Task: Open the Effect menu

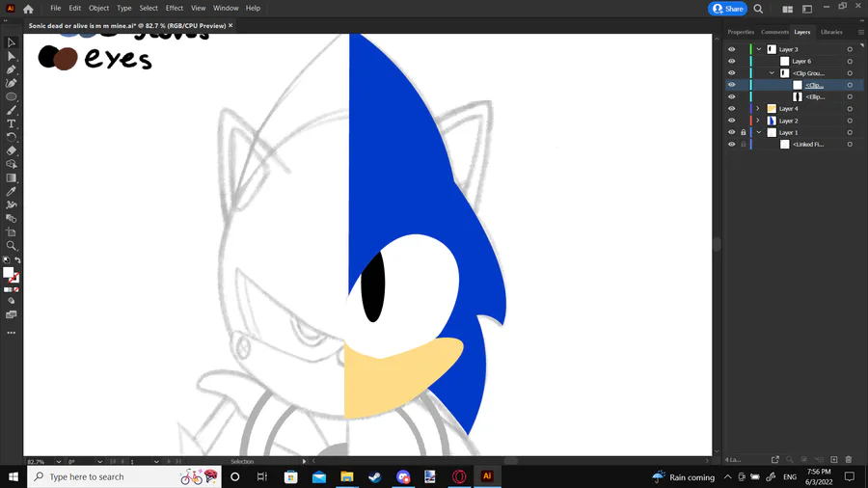Action: click(175, 9)
